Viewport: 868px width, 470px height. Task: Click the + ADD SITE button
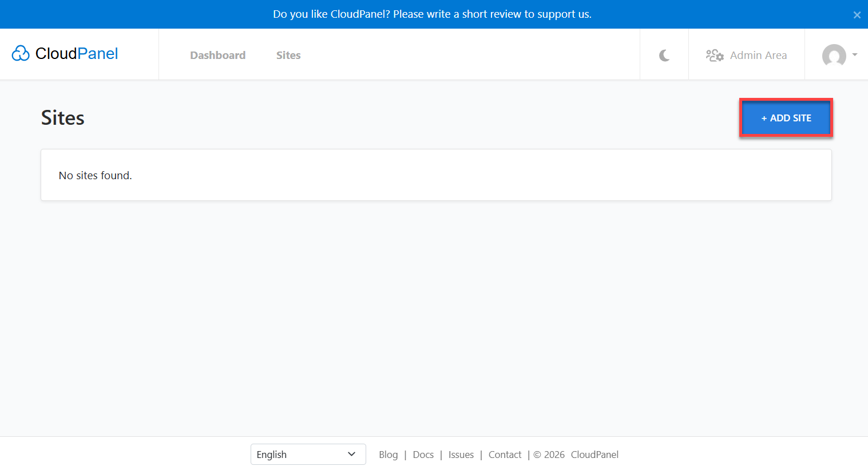coord(786,118)
